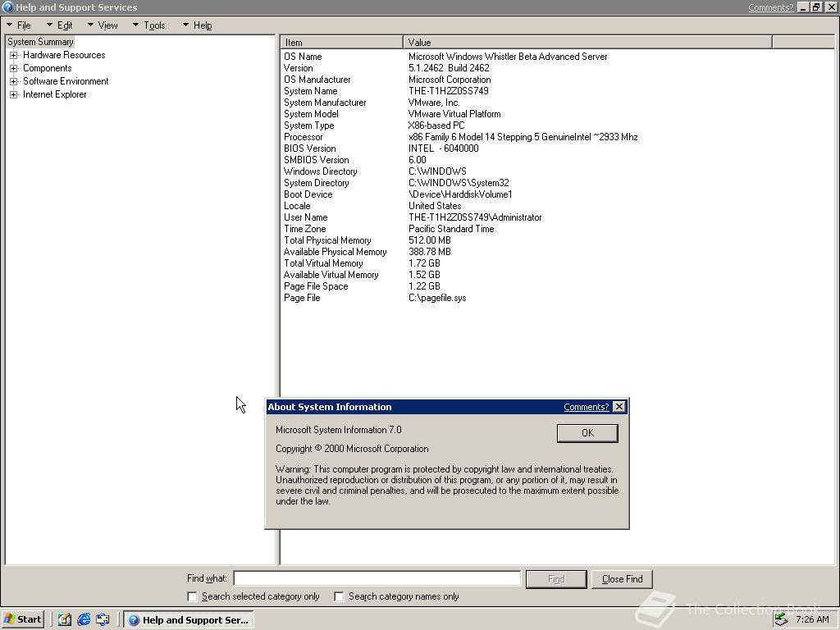Image resolution: width=840 pixels, height=630 pixels.
Task: Click the Close Find button
Action: [x=622, y=579]
